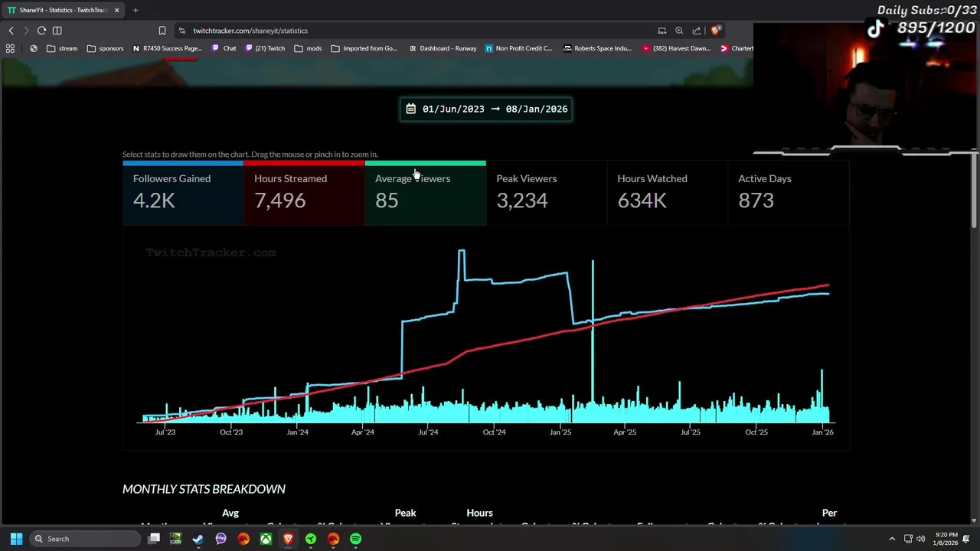Screen dimensions: 980x551
Task: Bookmark this page with the bookmark icon
Action: [162, 31]
